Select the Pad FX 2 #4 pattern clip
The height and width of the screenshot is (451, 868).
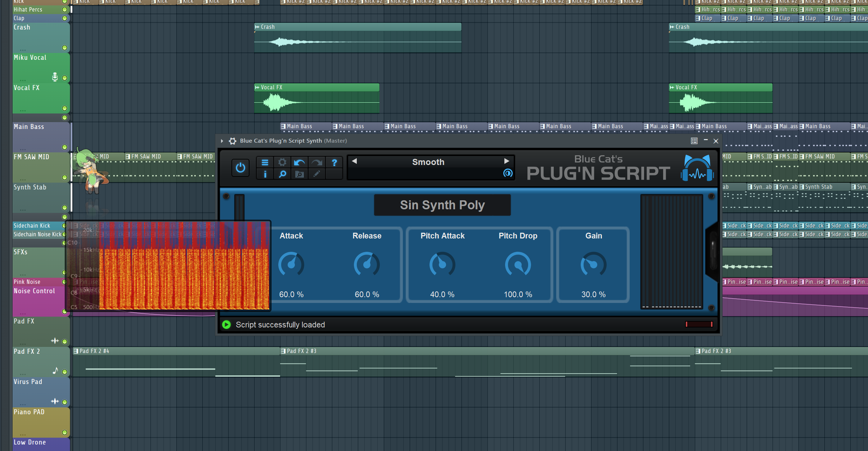176,362
